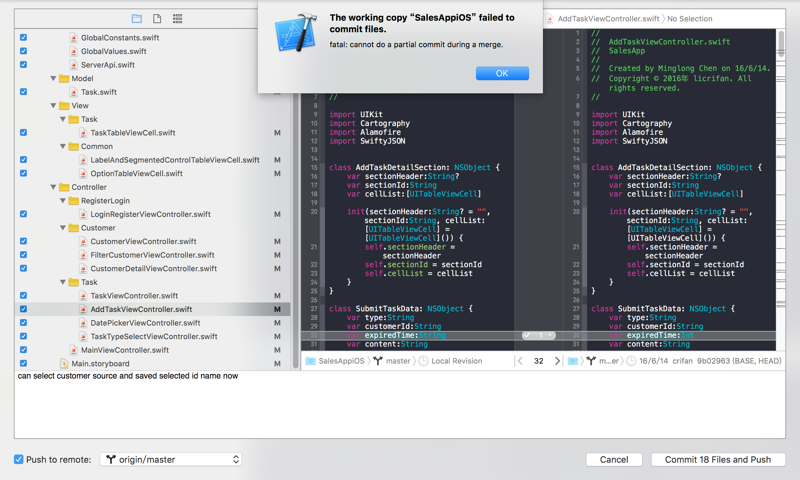Click the SalesAppiOS jump bar item
The image size is (800, 480).
tap(336, 361)
